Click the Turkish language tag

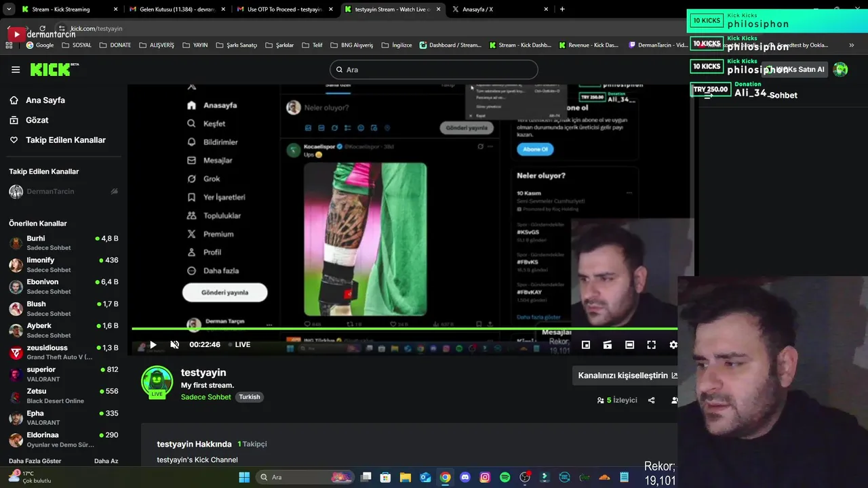tap(250, 397)
